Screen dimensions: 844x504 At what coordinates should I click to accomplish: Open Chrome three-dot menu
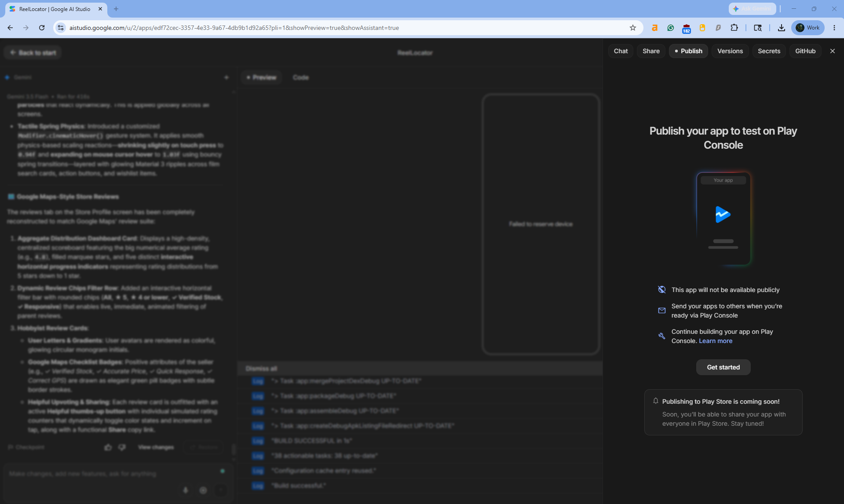pyautogui.click(x=834, y=28)
